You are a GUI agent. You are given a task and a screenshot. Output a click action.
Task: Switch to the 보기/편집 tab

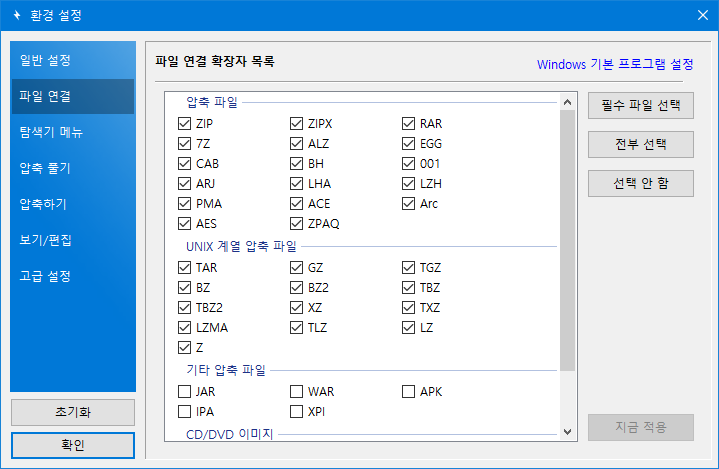(73, 240)
